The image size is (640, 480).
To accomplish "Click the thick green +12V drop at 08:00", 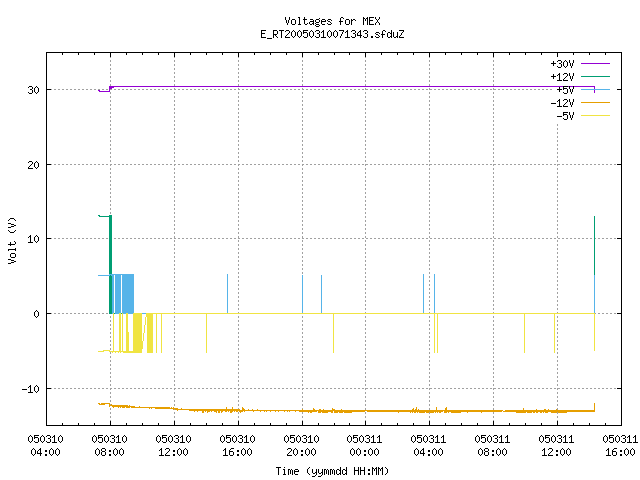I will (110, 264).
